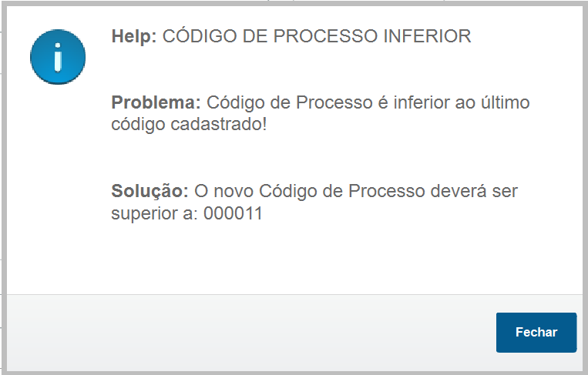The width and height of the screenshot is (588, 375).
Task: Click "Processo" in the solution line
Action: tap(384, 191)
